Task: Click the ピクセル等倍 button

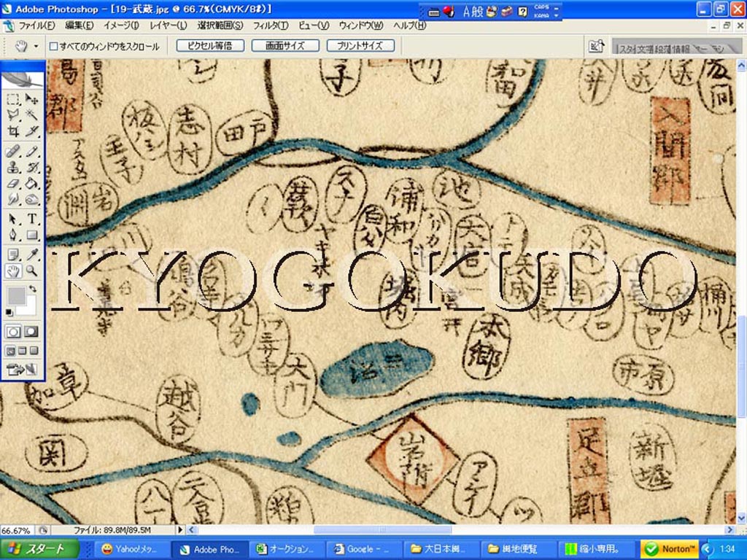Action: click(210, 46)
